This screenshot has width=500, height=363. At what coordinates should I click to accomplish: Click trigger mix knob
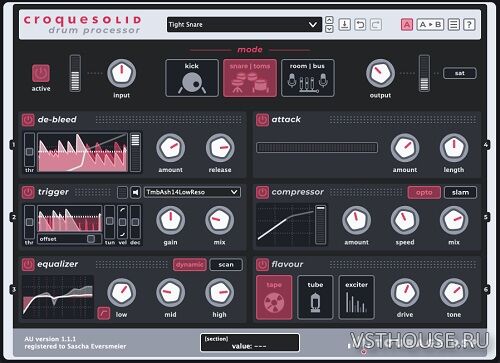220,220
